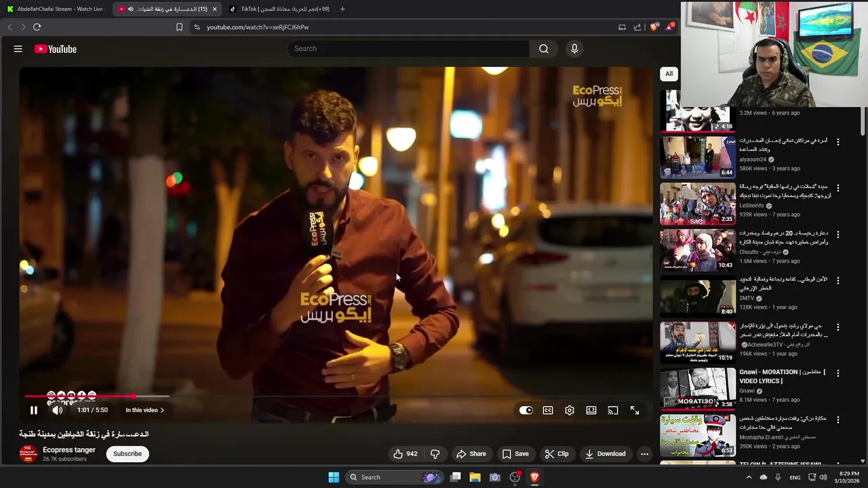Image resolution: width=868 pixels, height=488 pixels.
Task: Open Ecopress tanger channel avatar
Action: click(28, 453)
